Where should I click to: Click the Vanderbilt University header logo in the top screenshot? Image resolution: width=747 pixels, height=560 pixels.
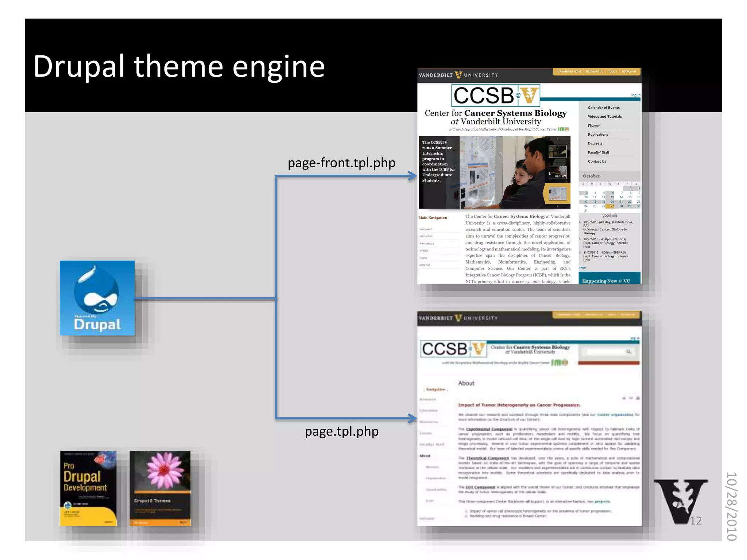point(458,75)
